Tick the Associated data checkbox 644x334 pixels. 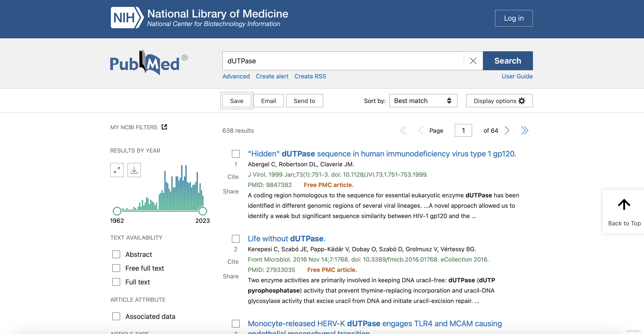click(116, 316)
